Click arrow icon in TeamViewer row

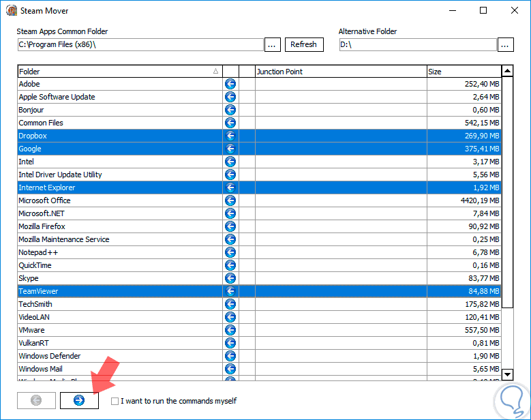pyautogui.click(x=230, y=291)
